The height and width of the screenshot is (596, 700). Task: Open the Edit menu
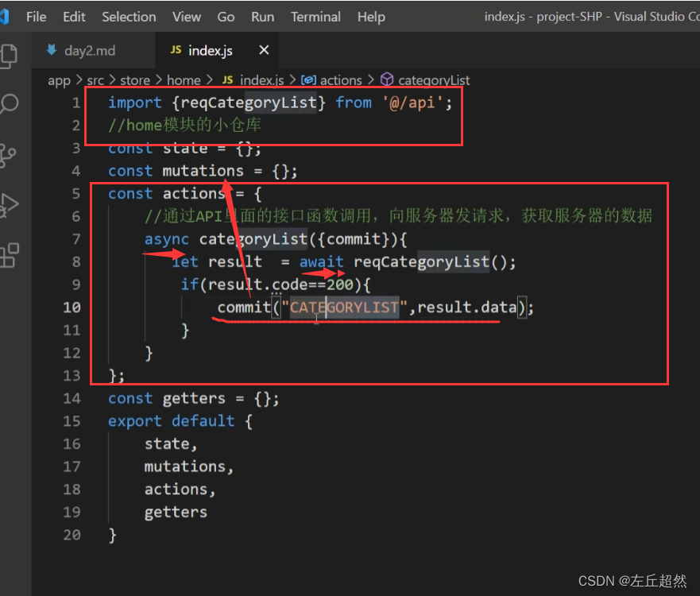click(x=74, y=17)
